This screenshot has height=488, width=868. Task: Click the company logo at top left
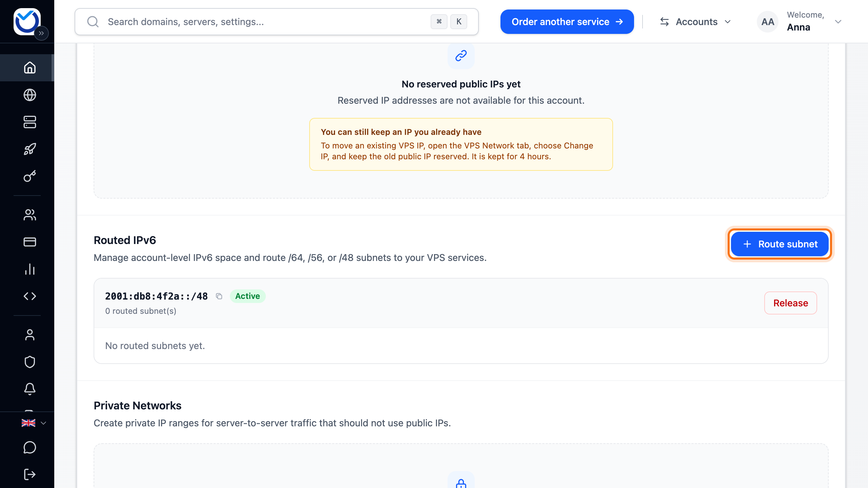27,21
